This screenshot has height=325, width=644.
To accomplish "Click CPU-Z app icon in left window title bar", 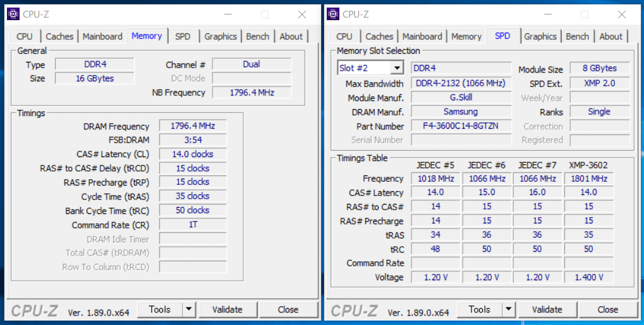I will [x=13, y=15].
